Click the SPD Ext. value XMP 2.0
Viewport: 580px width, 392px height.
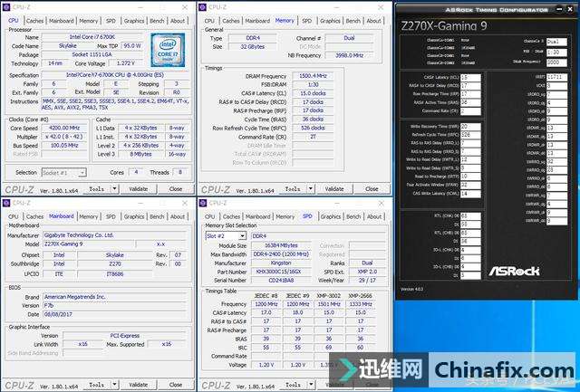click(x=367, y=272)
